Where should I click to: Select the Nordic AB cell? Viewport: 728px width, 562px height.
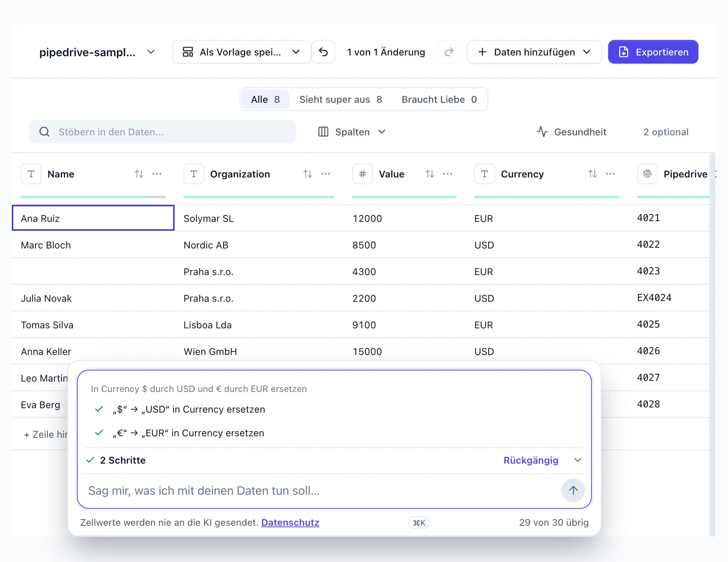coord(259,245)
